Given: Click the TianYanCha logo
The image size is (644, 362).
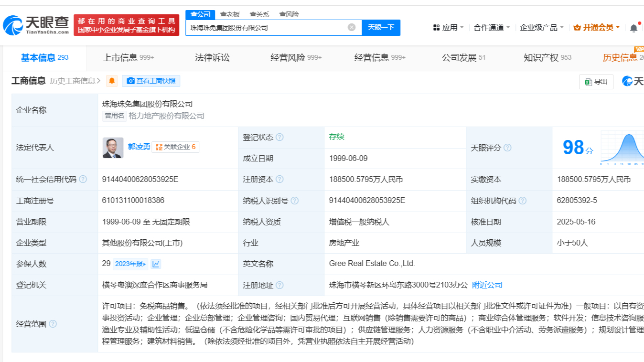Looking at the screenshot, I should (x=36, y=25).
